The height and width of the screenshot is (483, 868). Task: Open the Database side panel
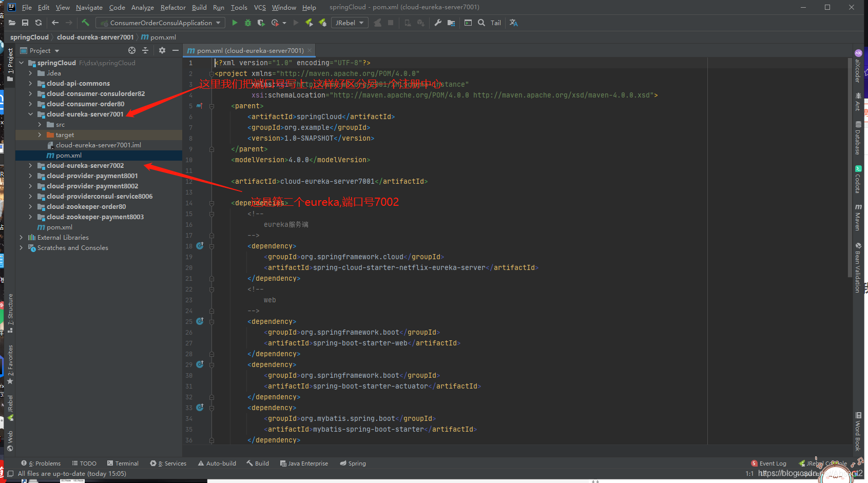tap(858, 138)
